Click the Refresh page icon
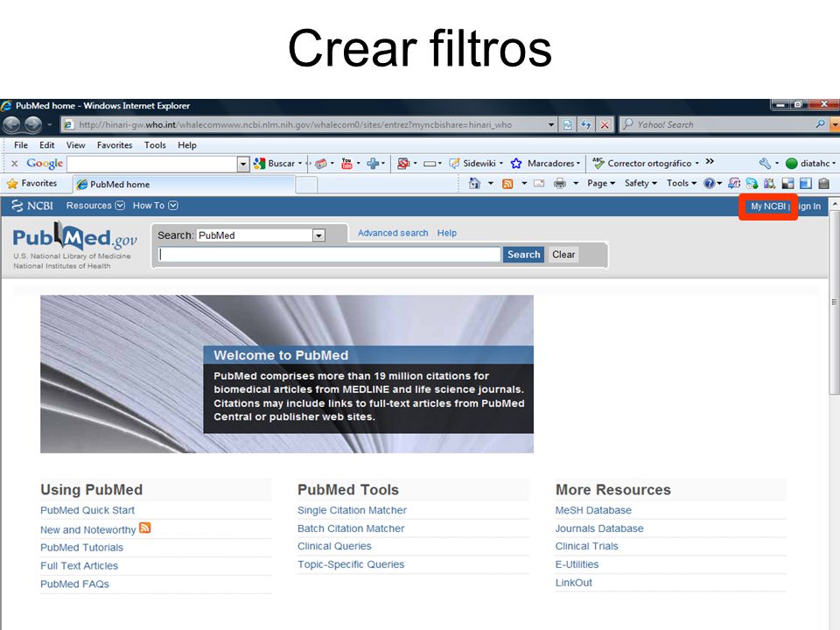Screen dimensions: 840x630 585,125
